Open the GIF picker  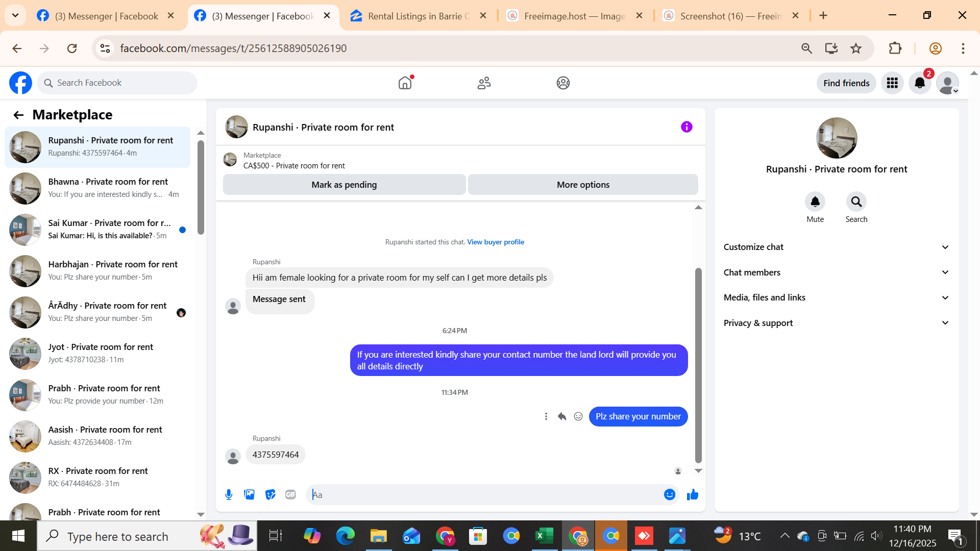coord(290,494)
